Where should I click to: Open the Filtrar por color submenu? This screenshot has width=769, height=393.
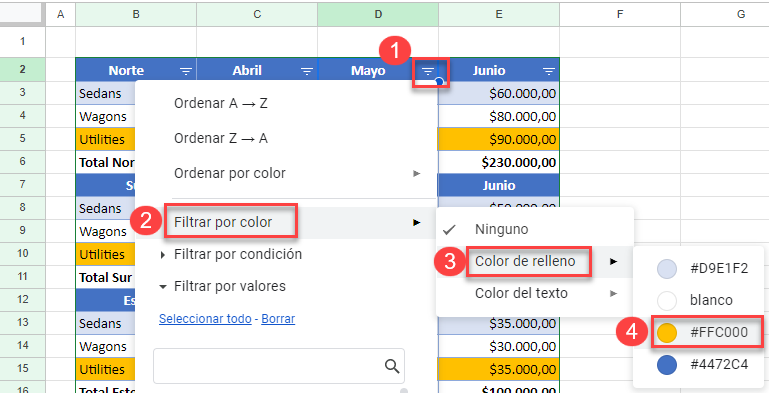(286, 222)
